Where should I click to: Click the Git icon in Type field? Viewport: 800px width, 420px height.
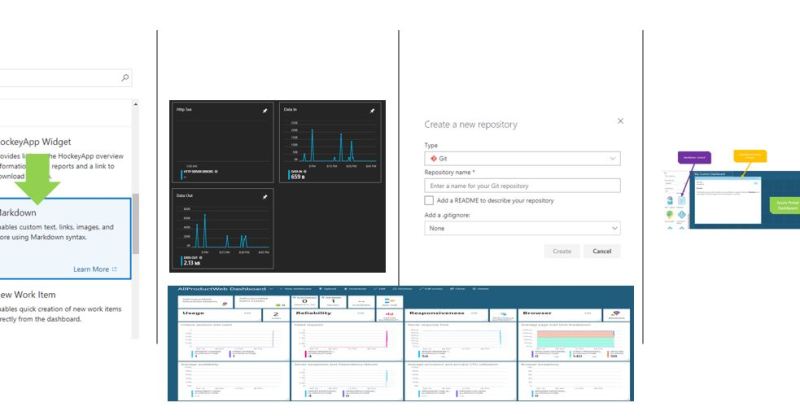432,158
